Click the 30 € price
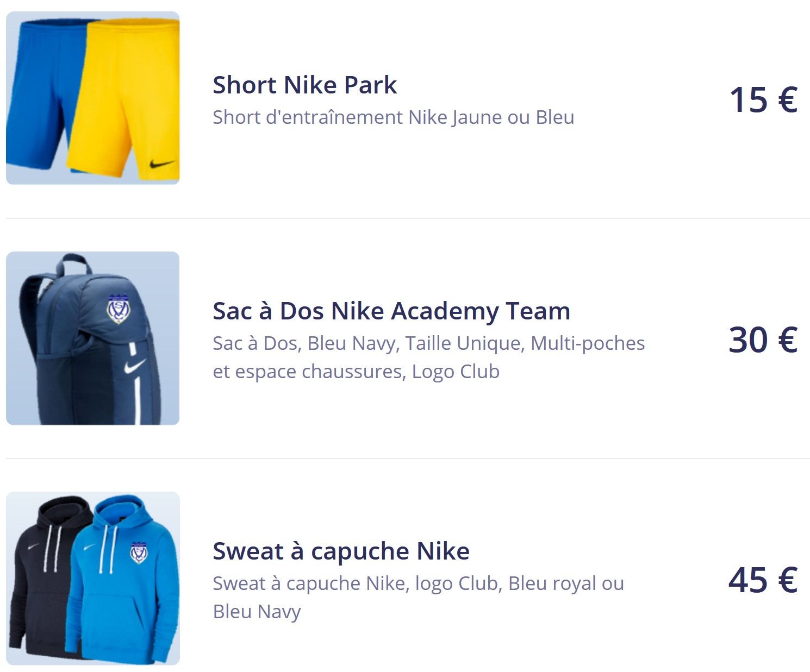810x672 pixels. 763,340
